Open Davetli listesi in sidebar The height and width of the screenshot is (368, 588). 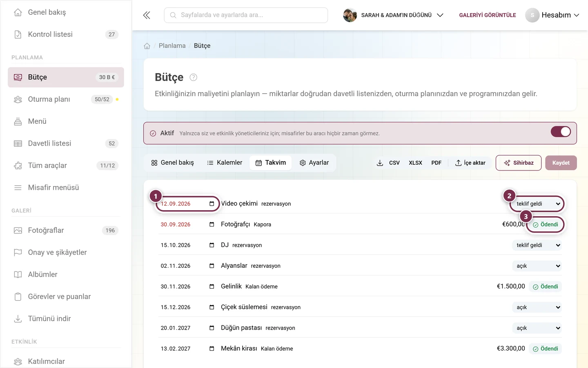(66, 144)
